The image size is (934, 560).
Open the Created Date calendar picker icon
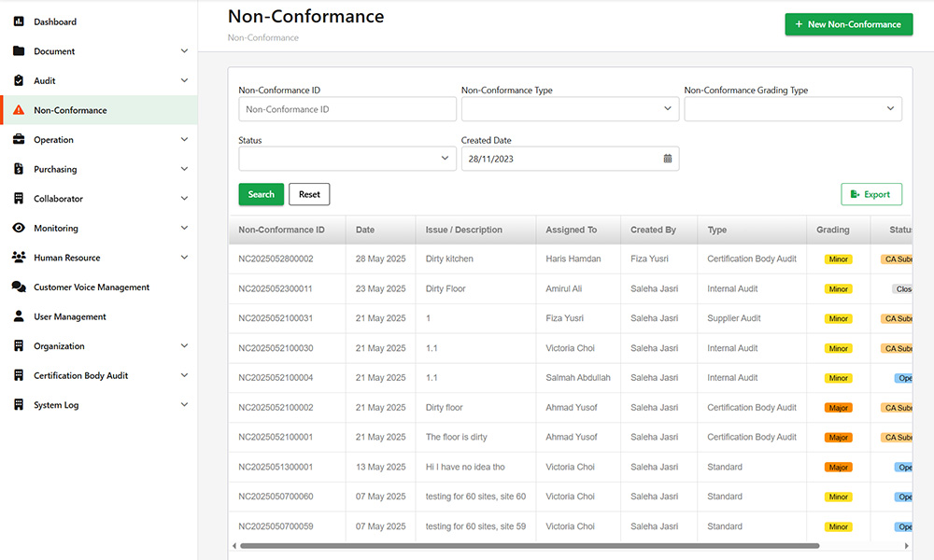668,159
